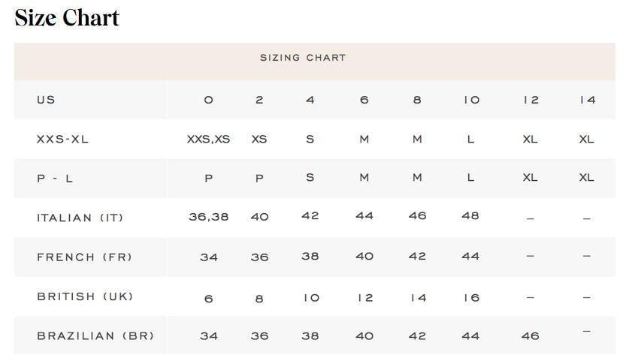Select the L cell in P - L row
Viewport: 632px width, 364px height.
point(470,178)
